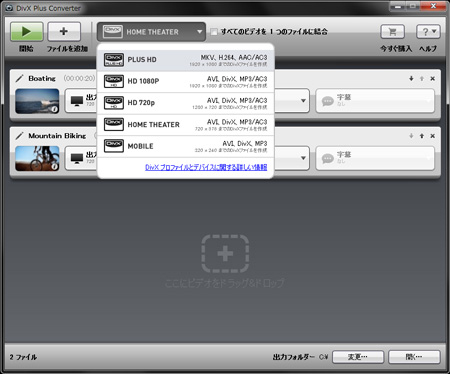
Task: Click the HD 1080P DivX logo icon
Action: 114,81
